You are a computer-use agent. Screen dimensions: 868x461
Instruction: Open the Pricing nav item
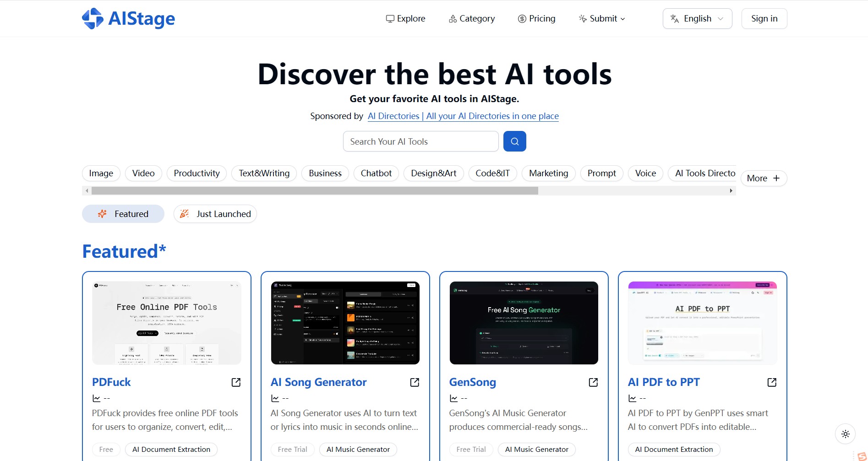click(x=536, y=19)
